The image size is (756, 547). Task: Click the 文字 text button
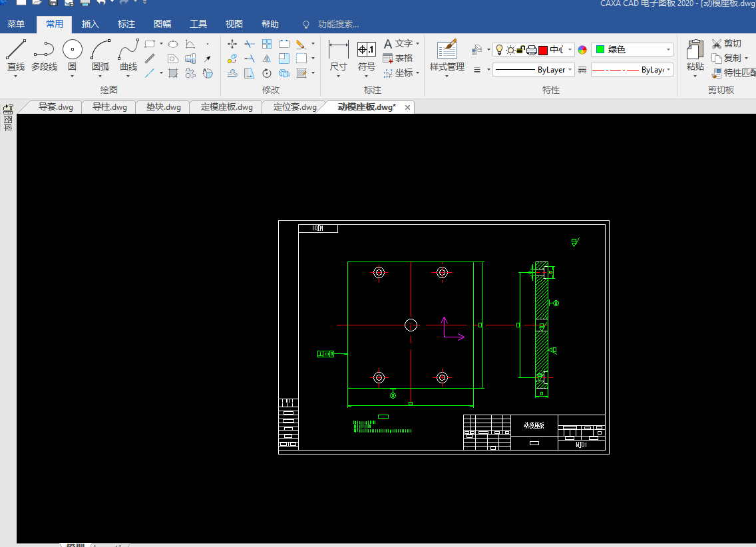tap(398, 44)
